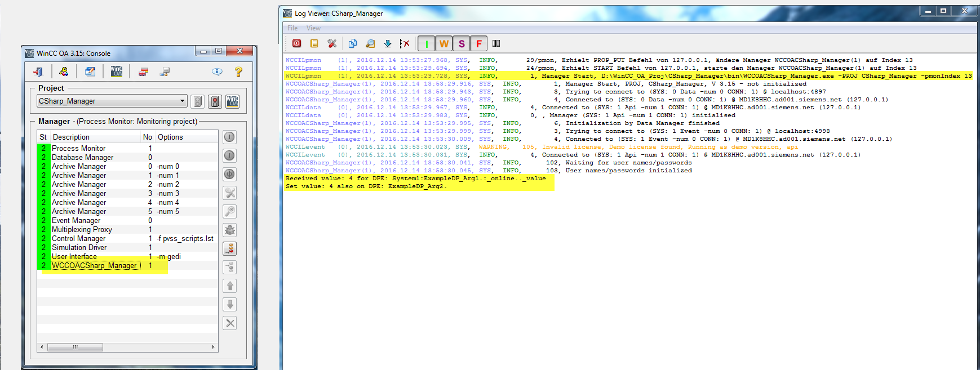Click the copy pages icon in Log Viewer
Screen dimensions: 980x370
tap(353, 43)
